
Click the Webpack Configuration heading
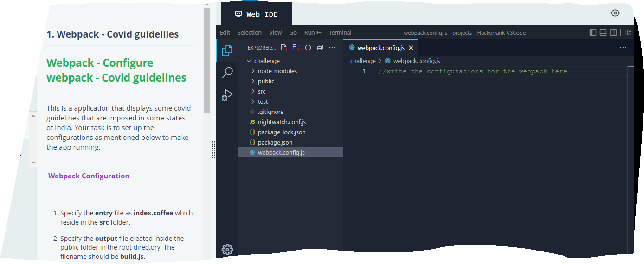(89, 176)
